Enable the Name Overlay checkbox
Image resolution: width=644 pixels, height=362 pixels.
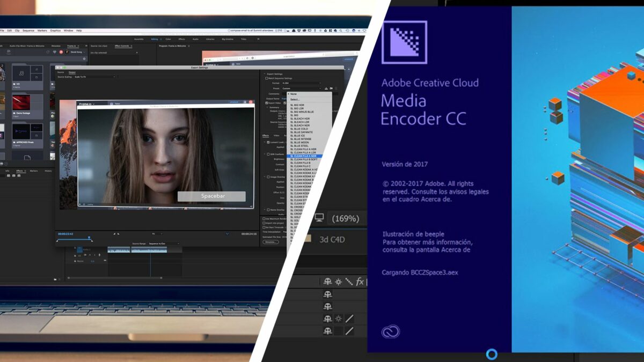(268, 210)
